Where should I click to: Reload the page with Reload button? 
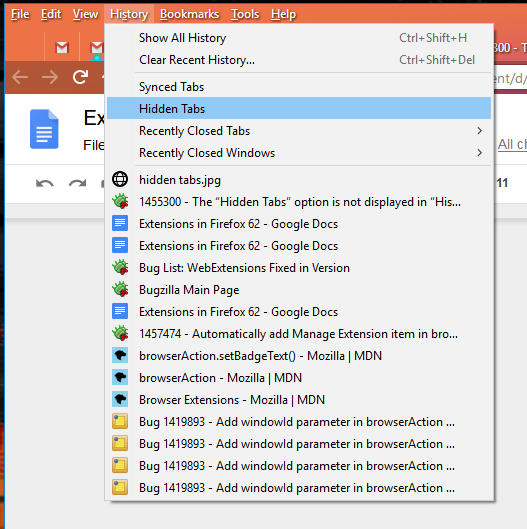pyautogui.click(x=80, y=77)
